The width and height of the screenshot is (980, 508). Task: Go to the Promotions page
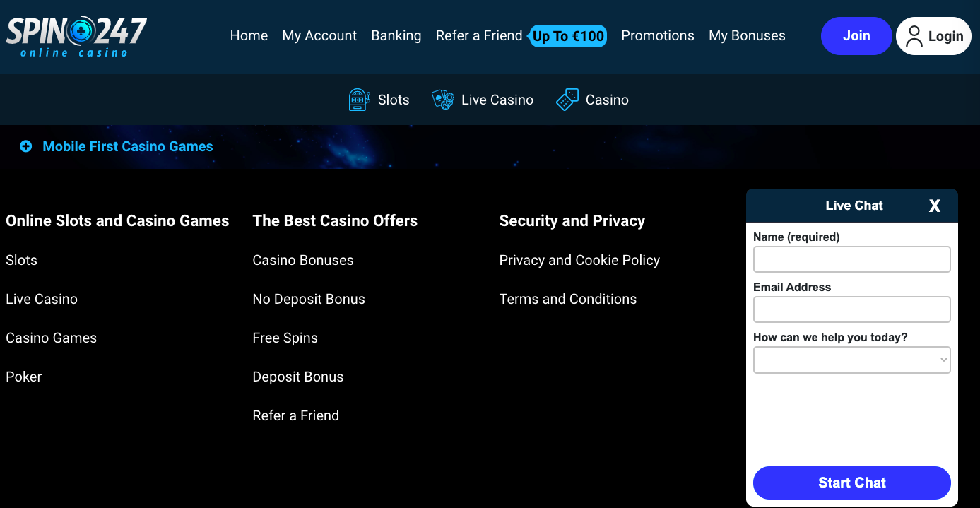coord(657,36)
